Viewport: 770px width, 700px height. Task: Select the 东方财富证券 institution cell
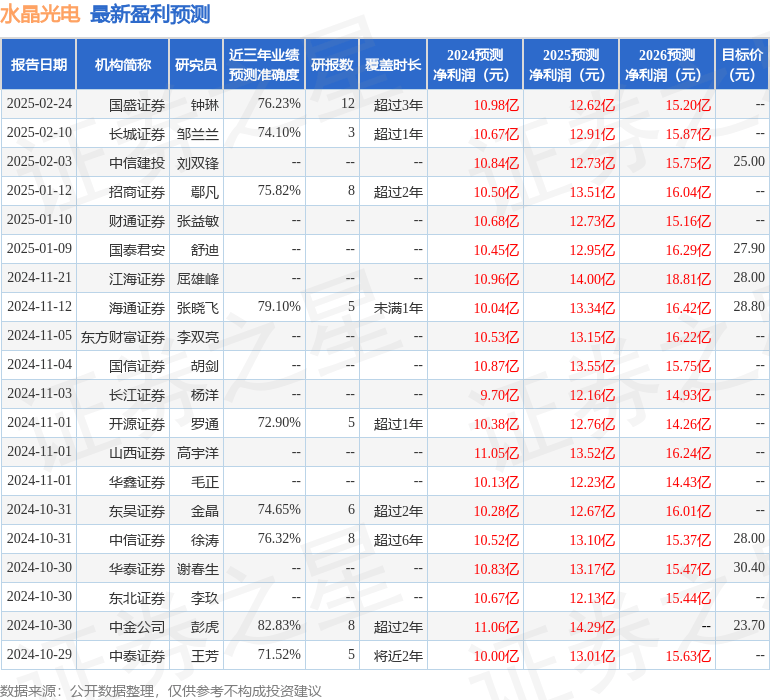click(123, 336)
